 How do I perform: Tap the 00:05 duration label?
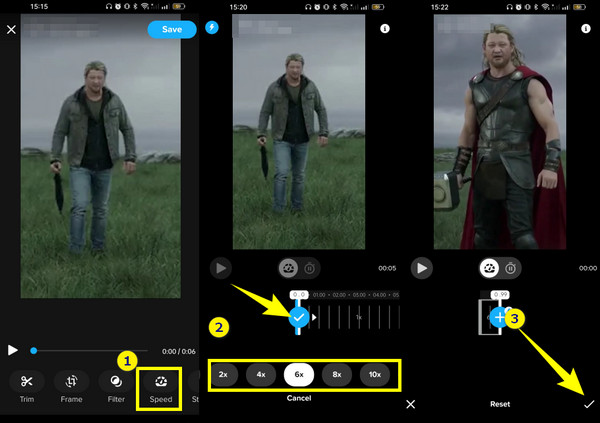(387, 268)
